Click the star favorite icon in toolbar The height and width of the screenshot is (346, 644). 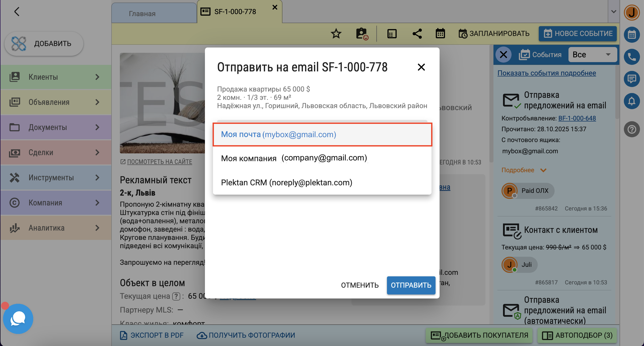point(336,34)
